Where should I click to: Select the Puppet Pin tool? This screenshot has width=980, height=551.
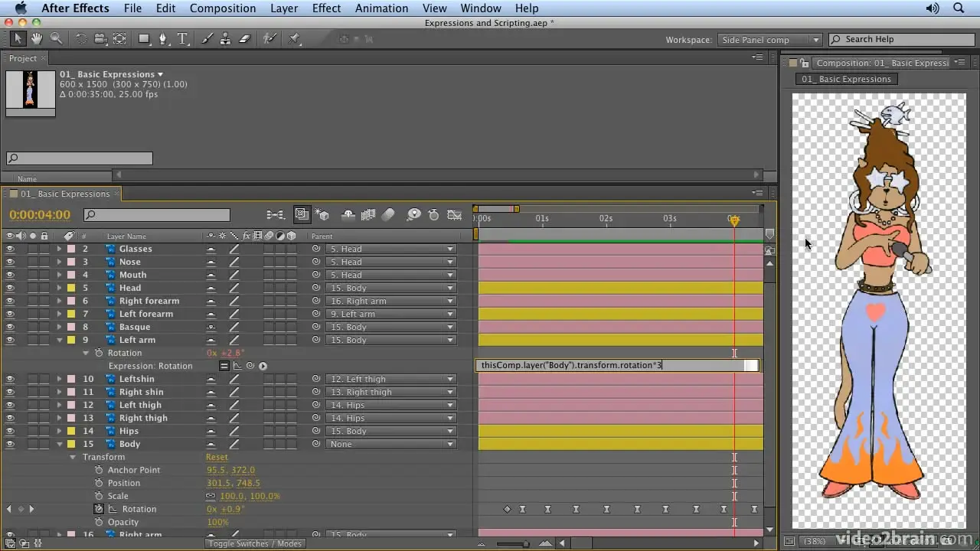click(x=295, y=39)
